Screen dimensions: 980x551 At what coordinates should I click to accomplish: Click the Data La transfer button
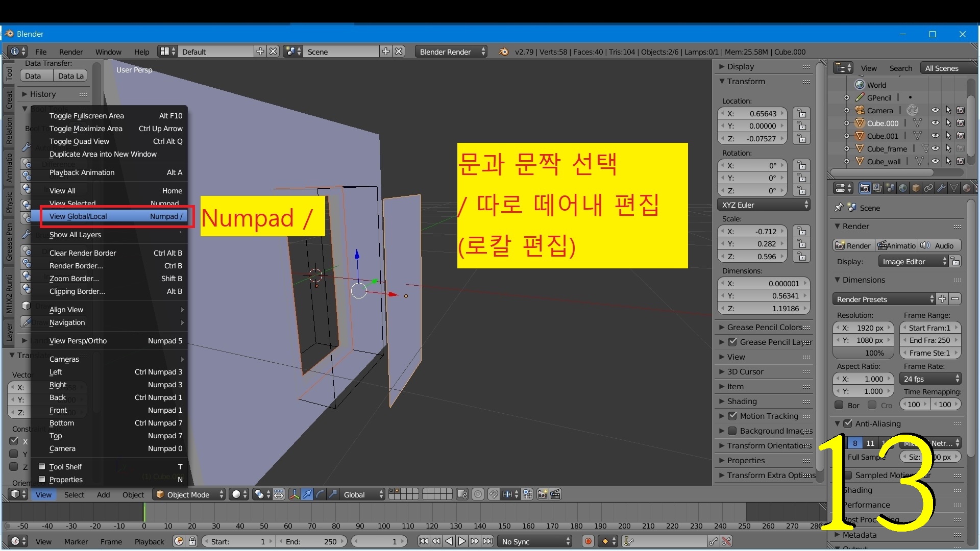[70, 76]
